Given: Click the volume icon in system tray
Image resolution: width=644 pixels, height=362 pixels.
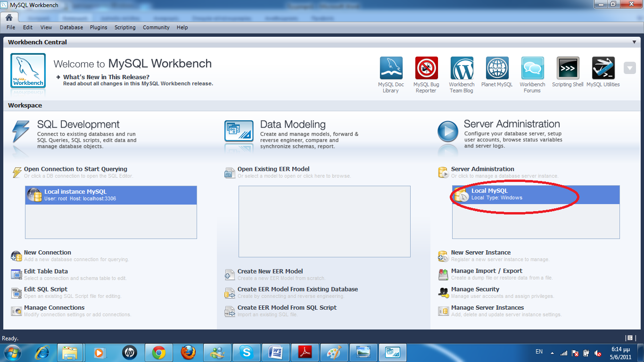Looking at the screenshot, I should (x=598, y=353).
